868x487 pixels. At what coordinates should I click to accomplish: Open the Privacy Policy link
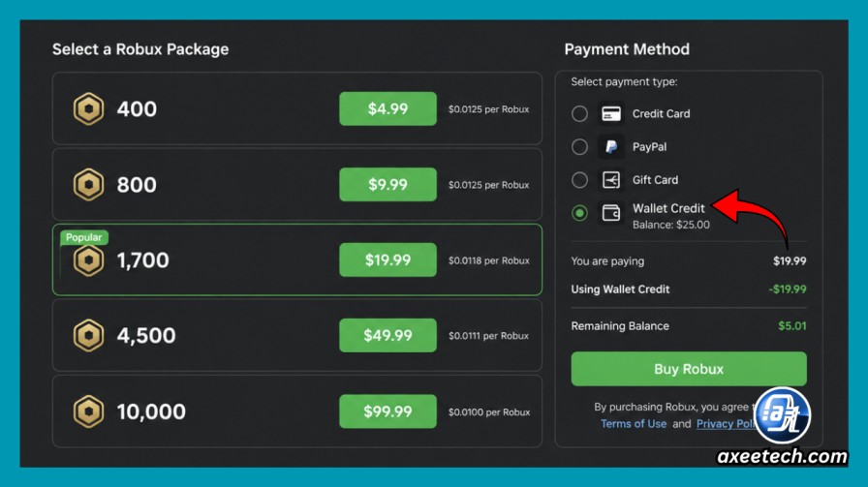726,424
